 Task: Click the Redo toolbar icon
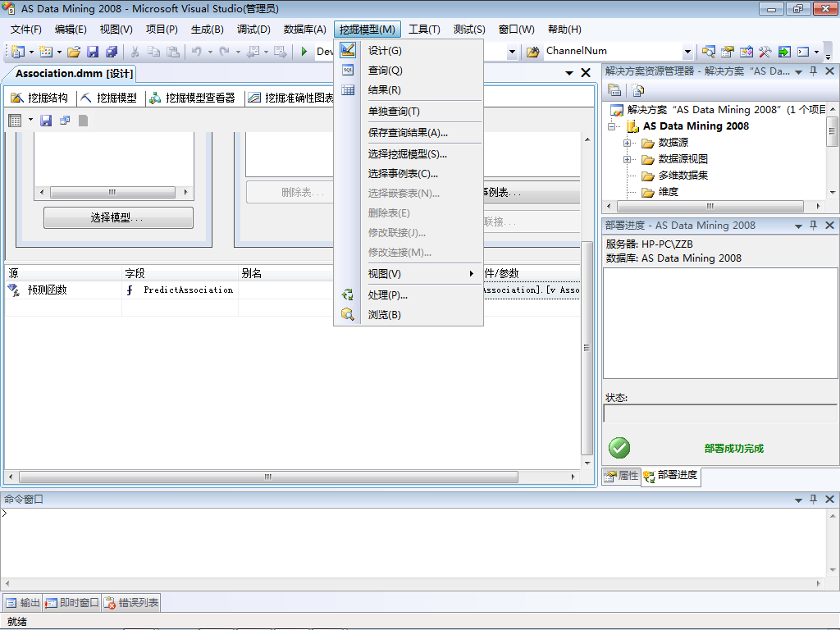coord(225,52)
